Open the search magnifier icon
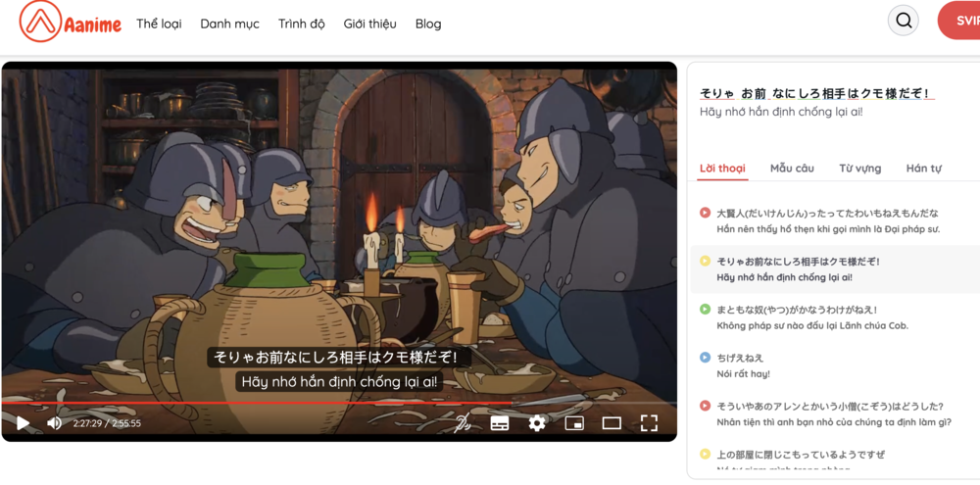Image resolution: width=980 pixels, height=485 pixels. coord(903,21)
